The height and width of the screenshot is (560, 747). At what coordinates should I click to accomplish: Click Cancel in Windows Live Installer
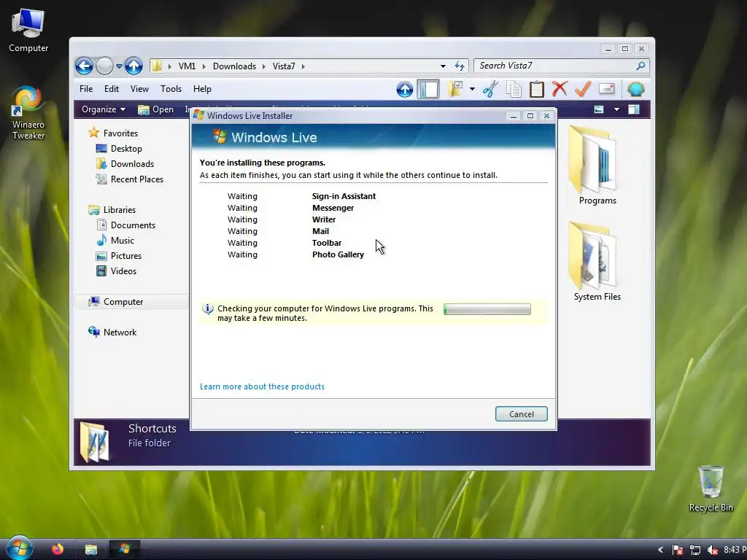click(x=521, y=414)
